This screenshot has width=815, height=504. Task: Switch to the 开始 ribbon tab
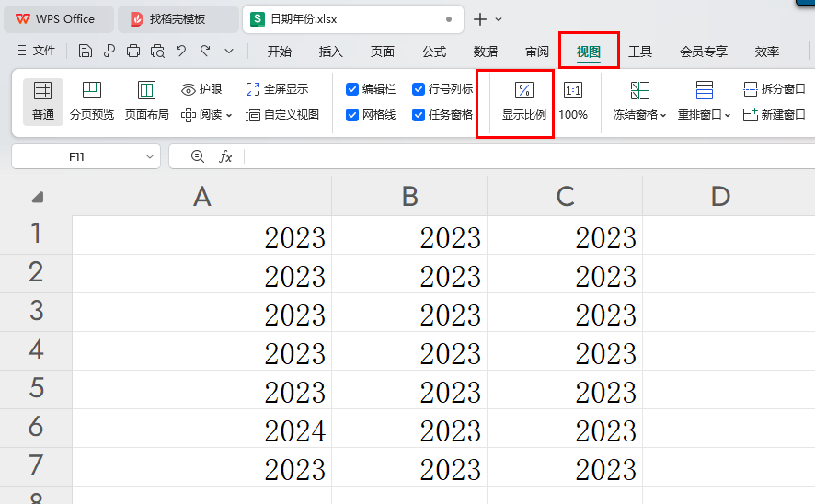pos(280,52)
